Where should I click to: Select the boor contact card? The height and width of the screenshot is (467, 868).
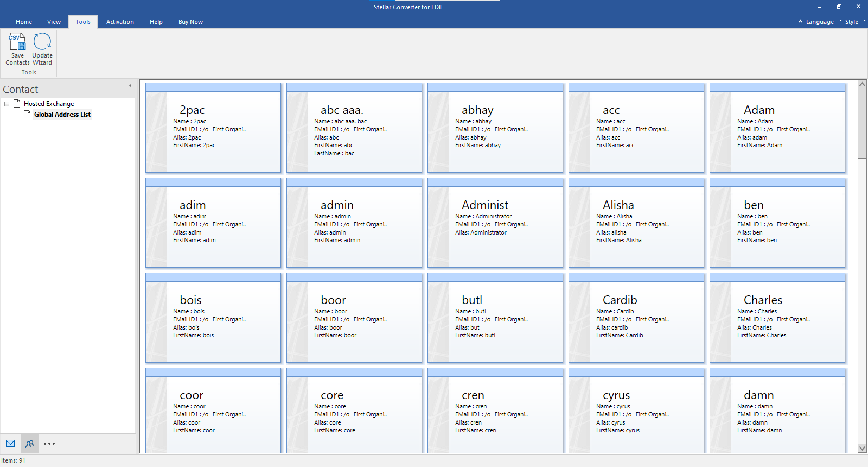tap(354, 318)
